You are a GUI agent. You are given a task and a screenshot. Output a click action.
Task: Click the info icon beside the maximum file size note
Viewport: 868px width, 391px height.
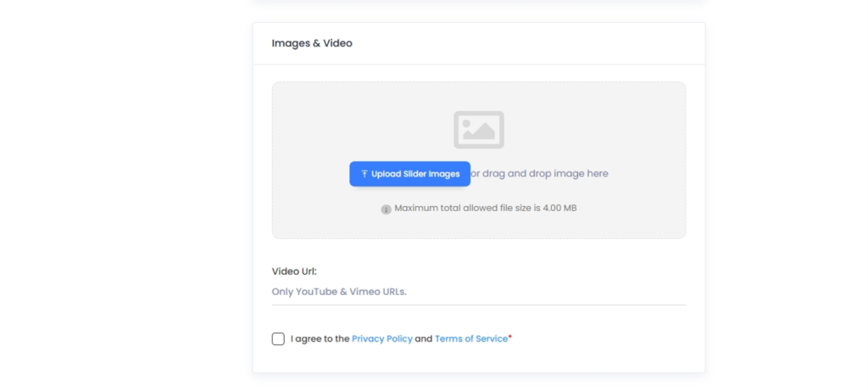[x=387, y=209]
